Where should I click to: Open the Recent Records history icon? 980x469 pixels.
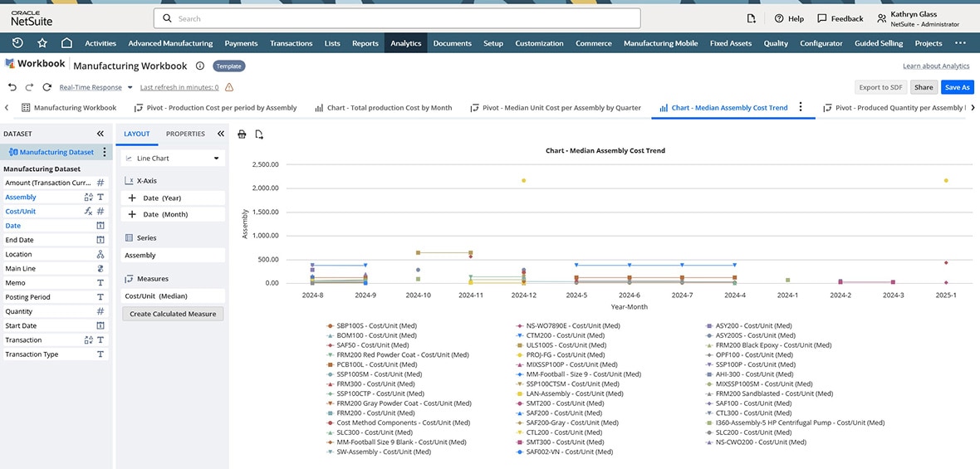click(17, 43)
